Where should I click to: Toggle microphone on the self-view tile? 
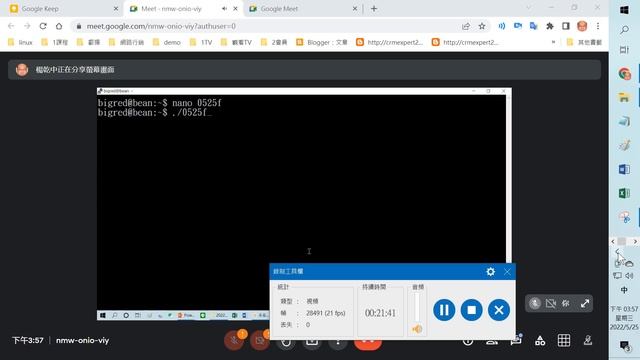pyautogui.click(x=535, y=303)
